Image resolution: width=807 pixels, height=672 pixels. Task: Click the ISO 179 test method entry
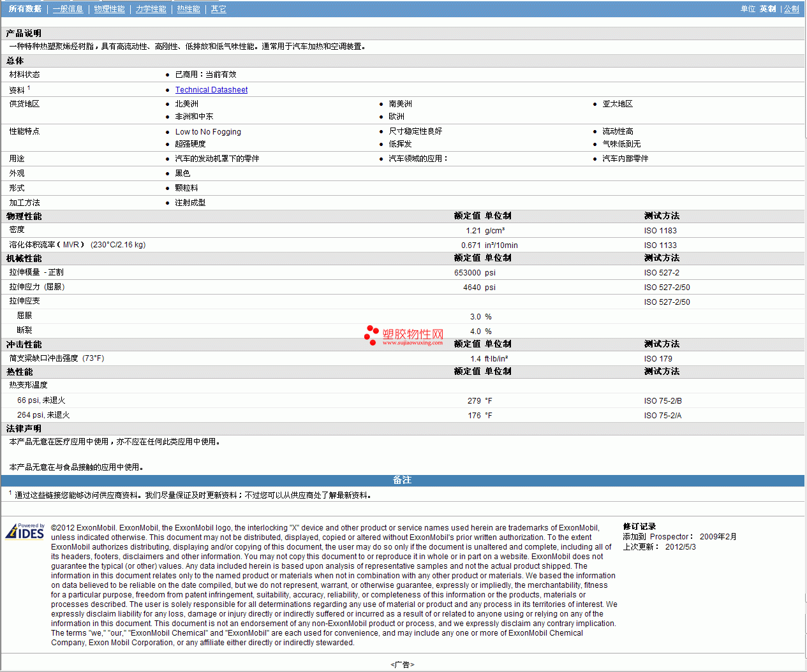click(658, 359)
